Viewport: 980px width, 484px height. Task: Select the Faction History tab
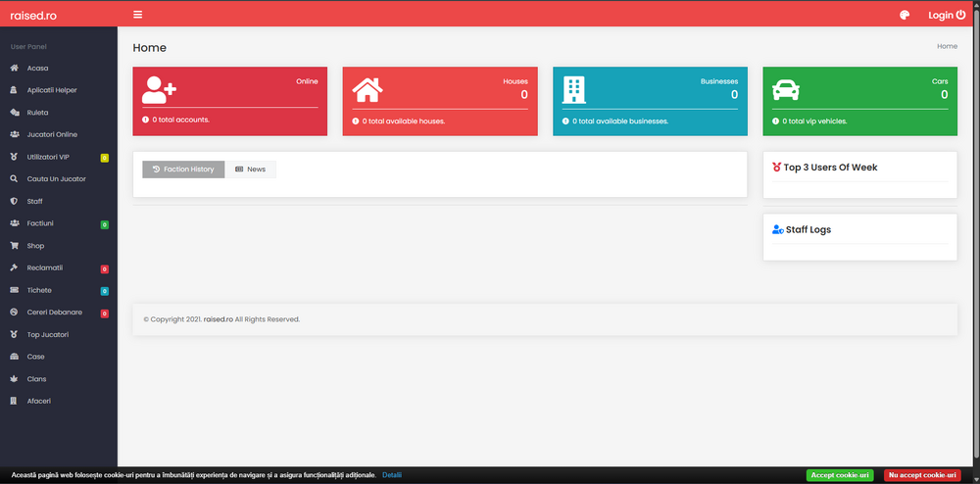click(183, 169)
